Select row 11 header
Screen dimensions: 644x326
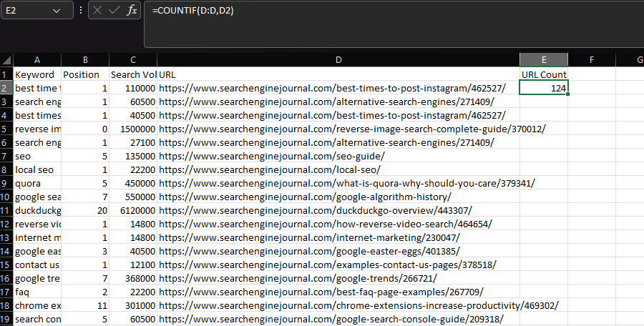(x=6, y=211)
